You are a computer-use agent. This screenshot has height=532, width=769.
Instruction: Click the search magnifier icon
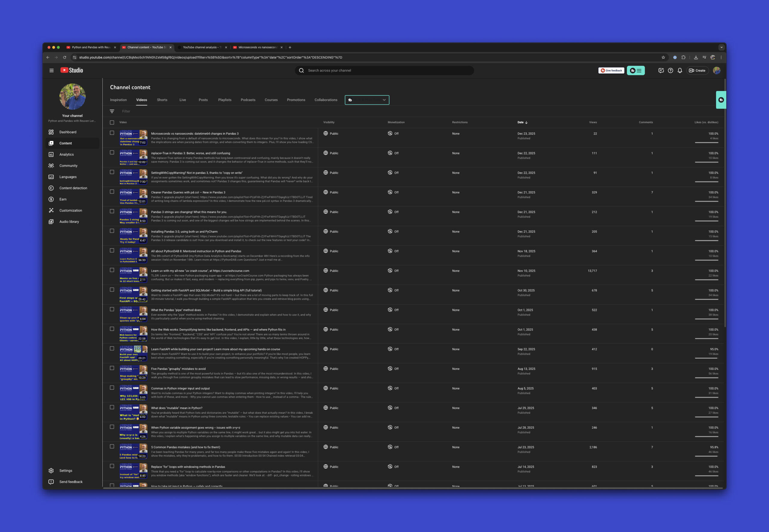tap(301, 70)
